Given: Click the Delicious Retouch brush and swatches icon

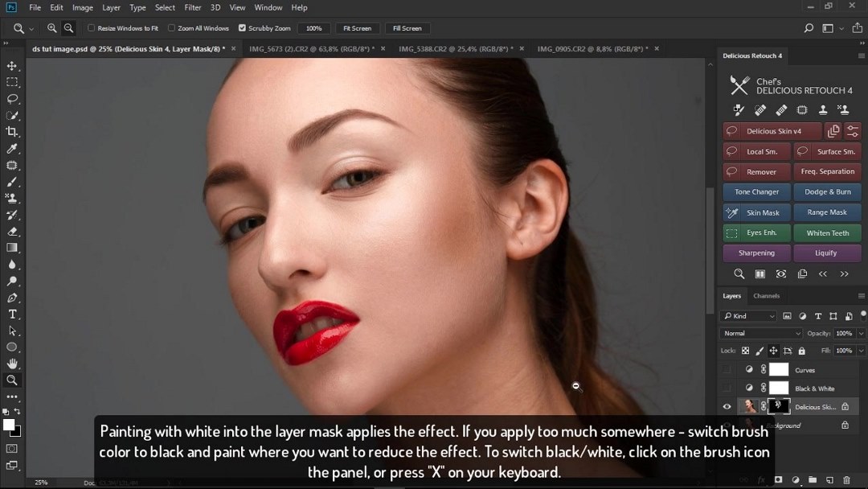Looking at the screenshot, I should pos(739,110).
